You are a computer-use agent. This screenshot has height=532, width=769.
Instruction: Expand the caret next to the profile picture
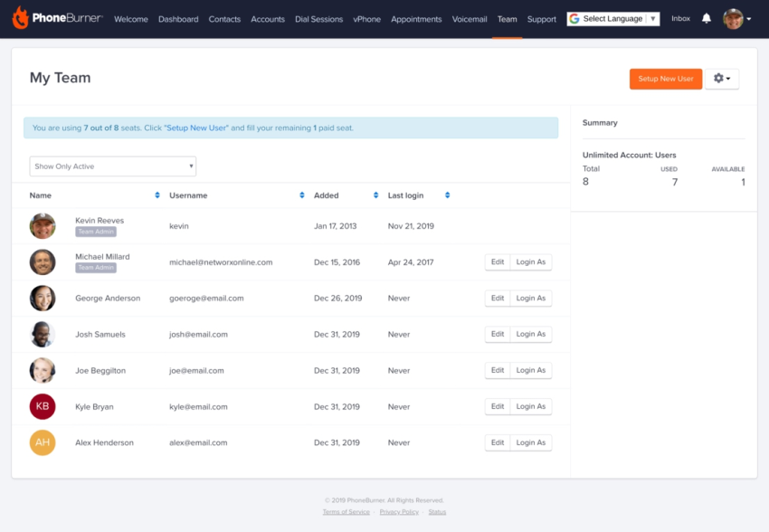pyautogui.click(x=751, y=19)
